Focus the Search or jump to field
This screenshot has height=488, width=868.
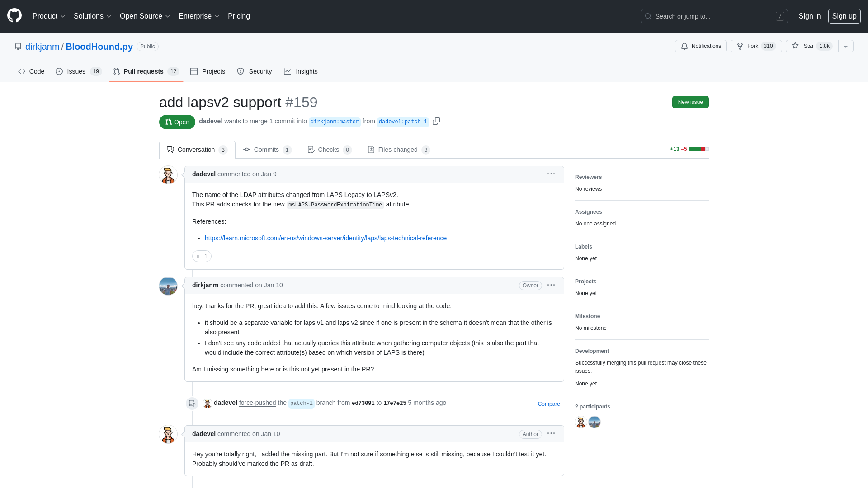[x=714, y=16]
